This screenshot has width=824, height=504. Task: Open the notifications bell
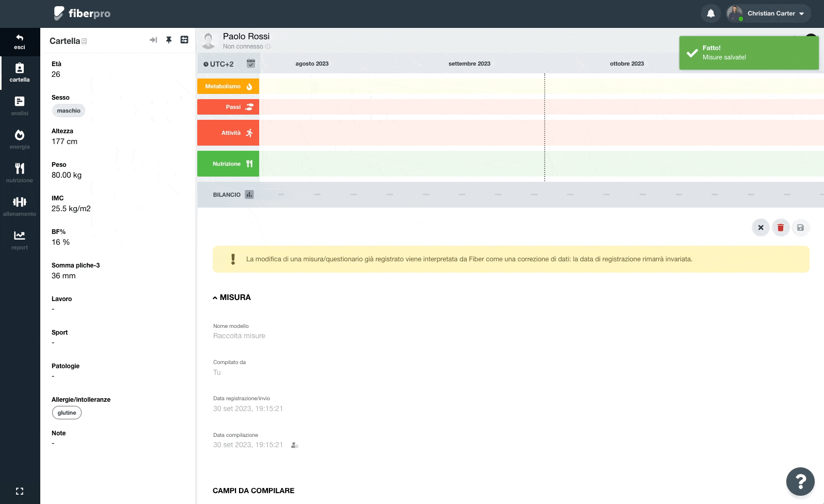click(x=710, y=13)
